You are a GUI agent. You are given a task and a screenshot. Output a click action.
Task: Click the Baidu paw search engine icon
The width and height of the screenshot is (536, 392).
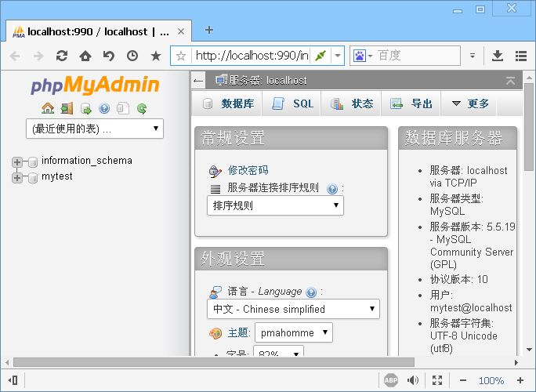point(360,56)
